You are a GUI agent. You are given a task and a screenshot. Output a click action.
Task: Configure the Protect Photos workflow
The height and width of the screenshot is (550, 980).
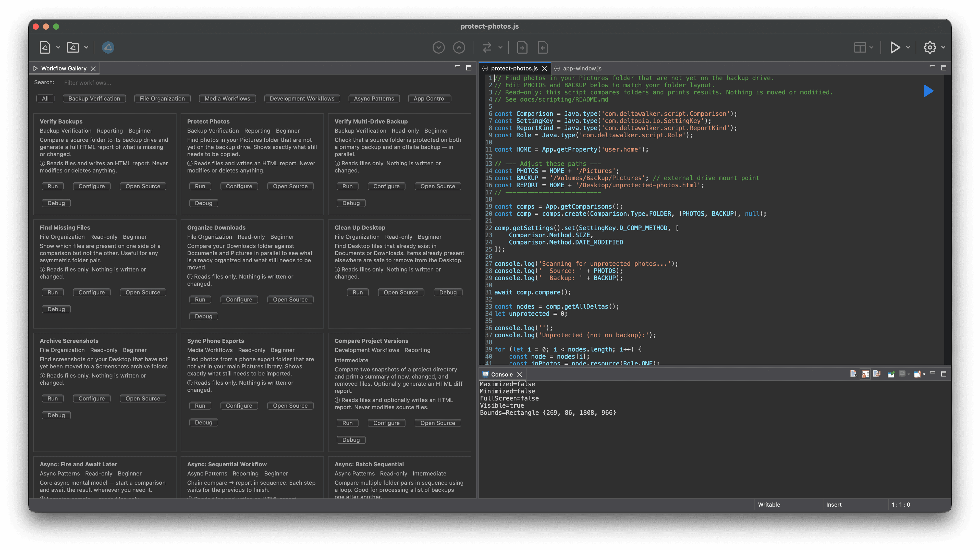point(239,186)
